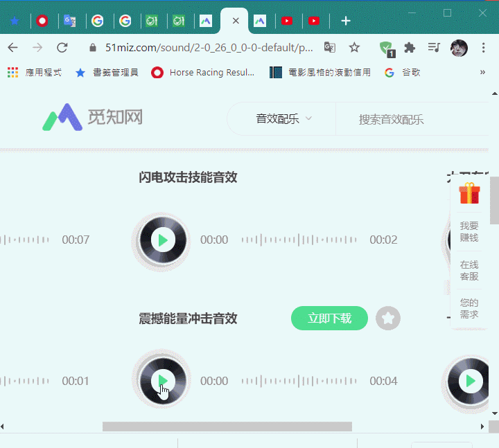Switch to the second green icon tab

tap(179, 21)
